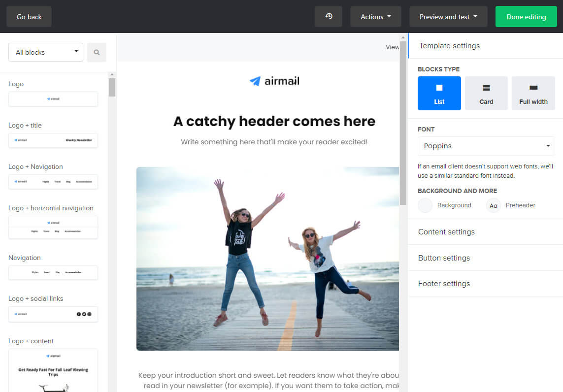Expand Footer settings
This screenshot has height=392, width=563.
443,283
